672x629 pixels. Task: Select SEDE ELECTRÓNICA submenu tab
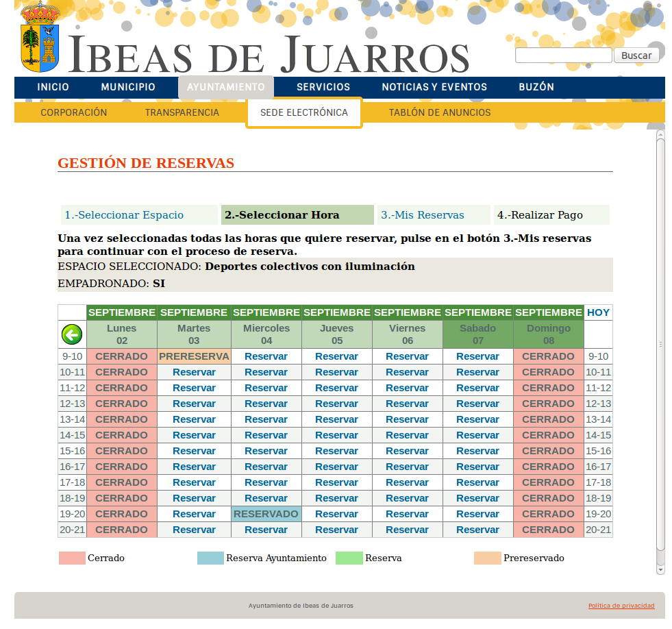tap(304, 113)
